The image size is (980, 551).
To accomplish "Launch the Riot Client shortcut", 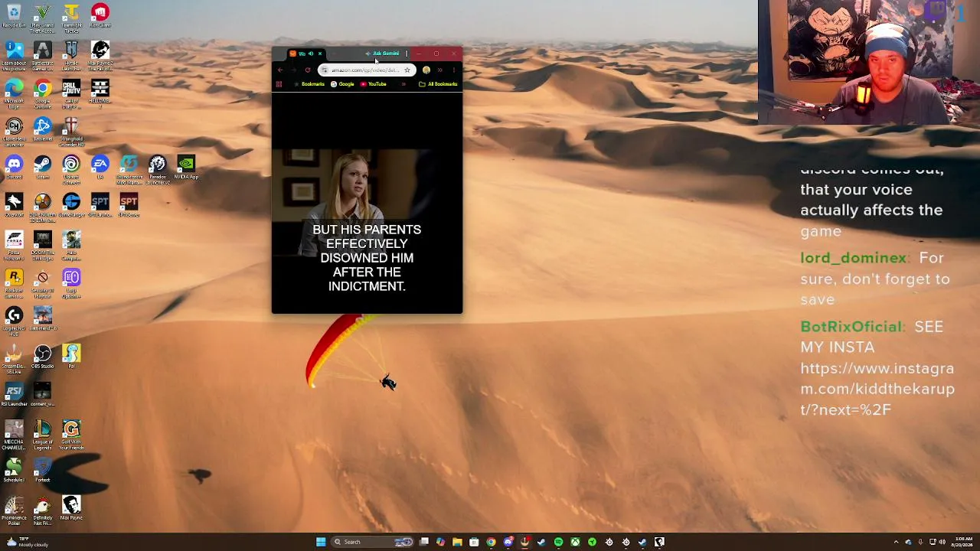I will coord(100,17).
